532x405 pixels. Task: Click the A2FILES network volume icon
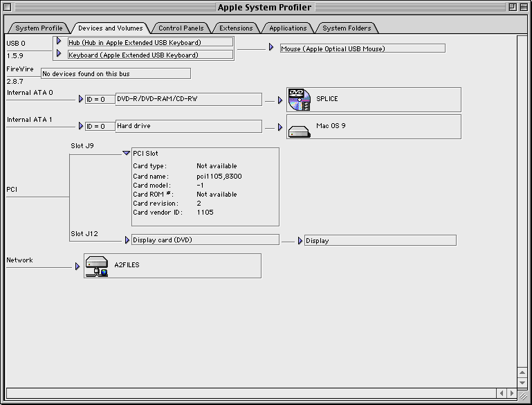click(97, 266)
